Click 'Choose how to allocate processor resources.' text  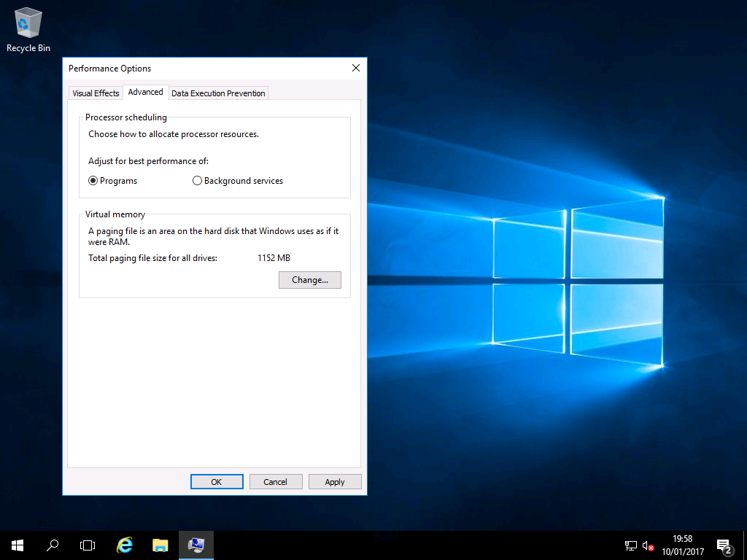click(x=174, y=134)
